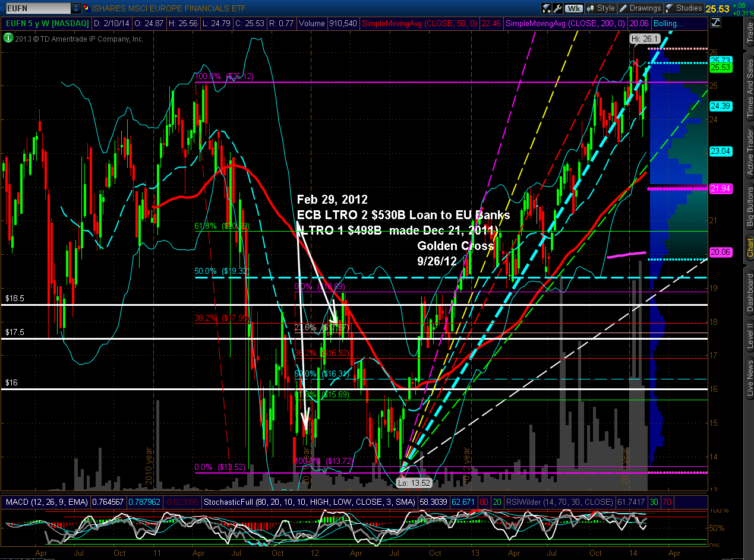Open chart settings wrench icon

[557, 8]
